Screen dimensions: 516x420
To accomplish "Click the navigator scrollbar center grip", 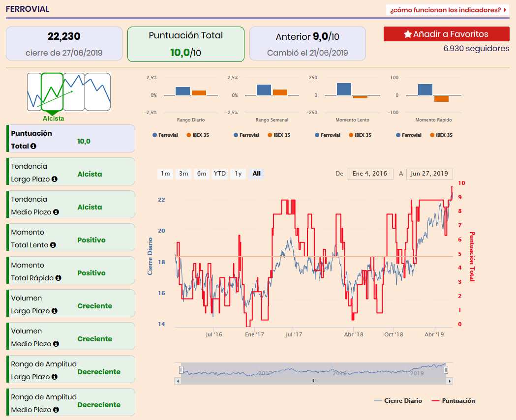I will pos(314,381).
